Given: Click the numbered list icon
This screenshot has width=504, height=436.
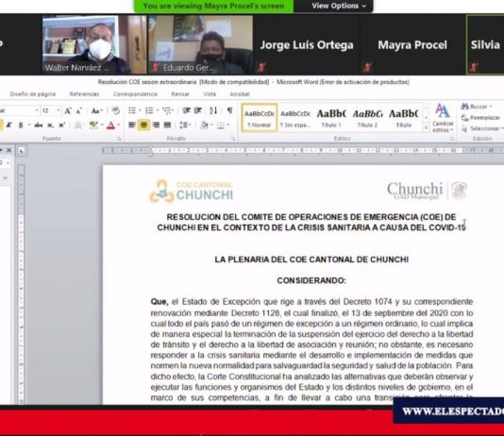Looking at the screenshot, I should click(x=149, y=110).
